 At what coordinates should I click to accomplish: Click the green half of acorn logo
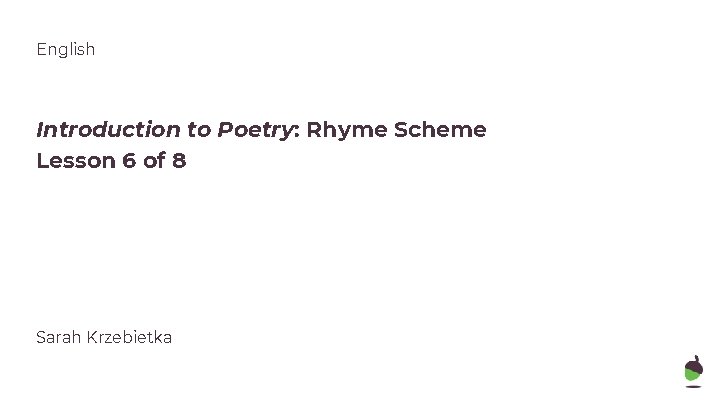coord(692,374)
